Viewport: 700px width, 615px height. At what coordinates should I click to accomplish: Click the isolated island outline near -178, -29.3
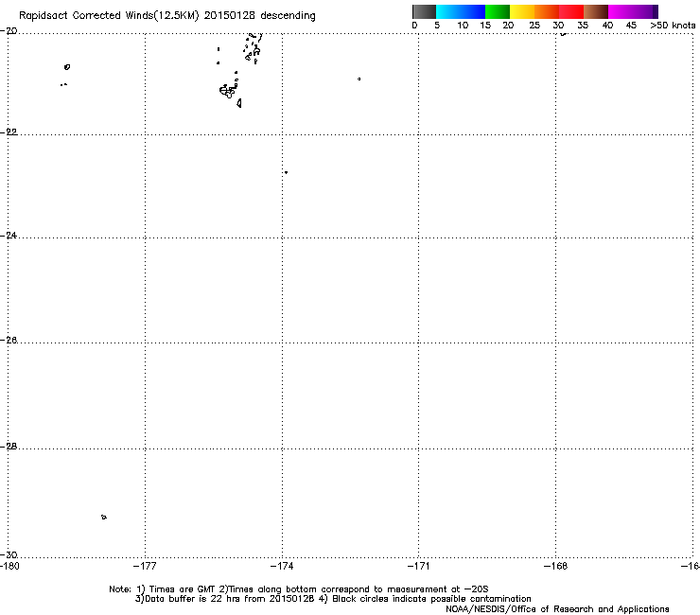[103, 518]
